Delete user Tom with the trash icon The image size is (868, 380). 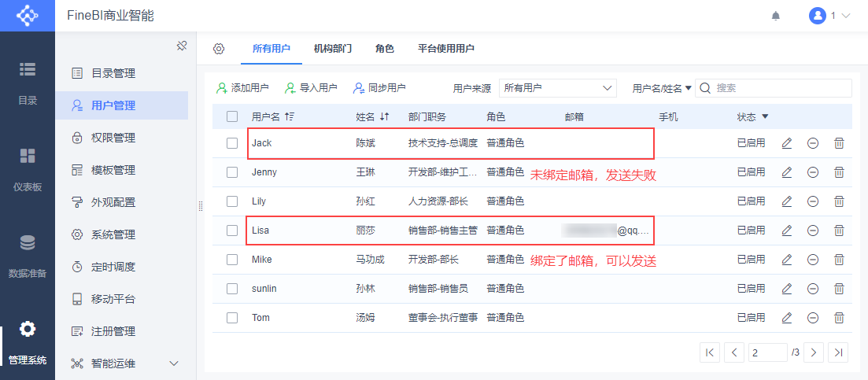839,318
